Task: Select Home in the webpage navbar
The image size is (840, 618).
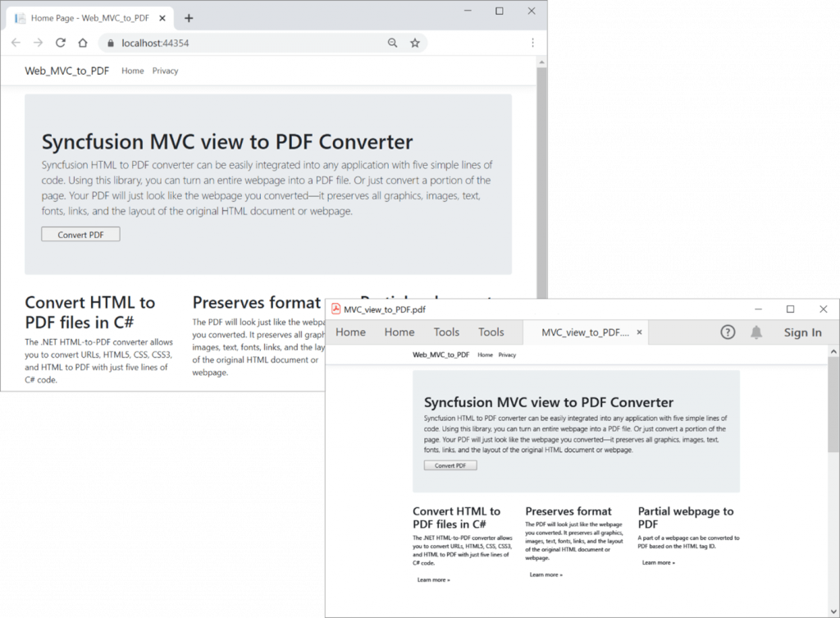Action: tap(132, 71)
